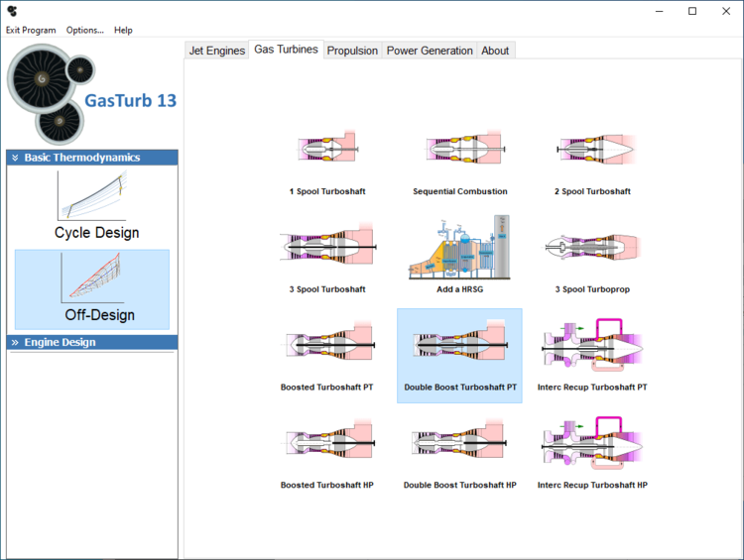Screen dimensions: 744x560
Task: Select the Interc Recup Turboshaft HP icon
Action: (592, 443)
